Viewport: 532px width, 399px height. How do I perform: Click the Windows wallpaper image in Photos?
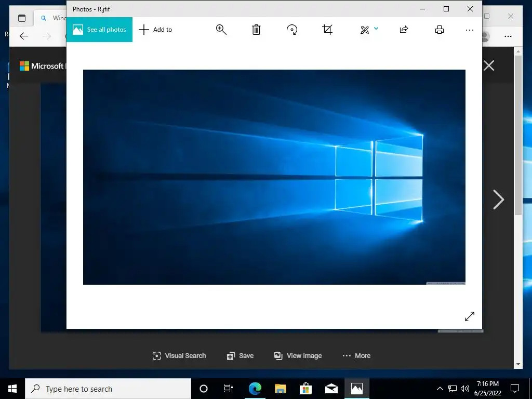coord(274,177)
